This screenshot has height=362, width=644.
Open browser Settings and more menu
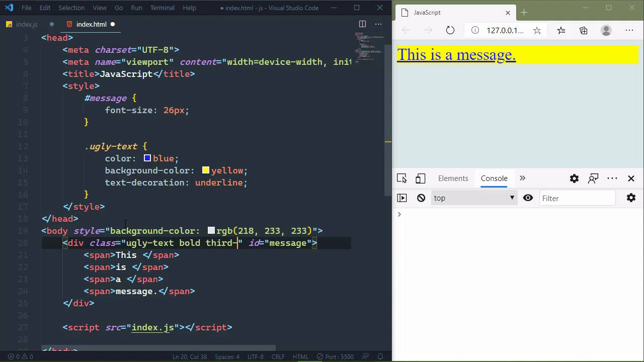click(x=629, y=30)
